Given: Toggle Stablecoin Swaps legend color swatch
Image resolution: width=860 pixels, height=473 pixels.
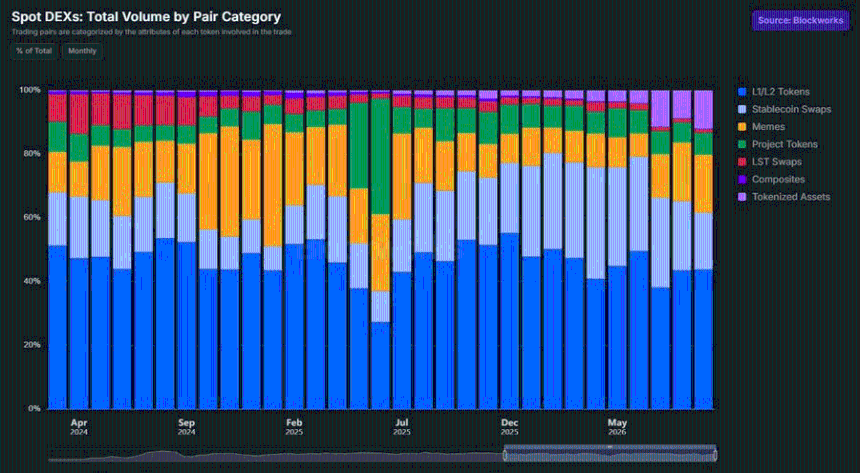Looking at the screenshot, I should click(743, 110).
